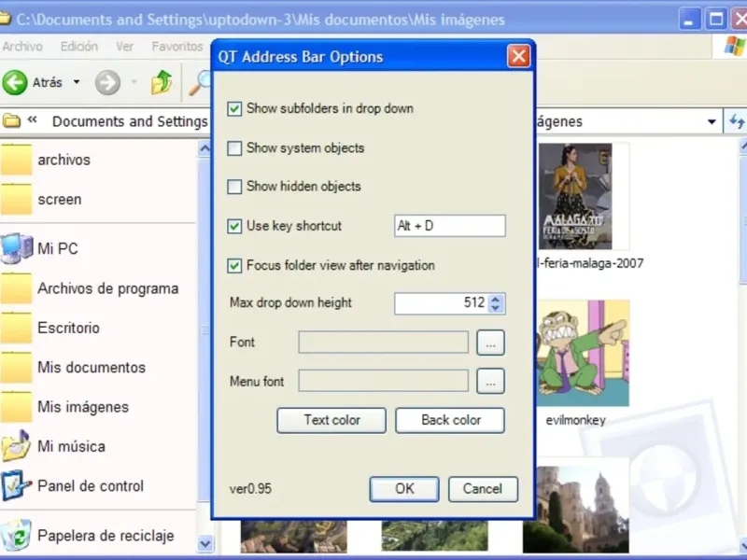Select the Mis imágenes folder icon
Screen dimensions: 747x560
[17, 407]
